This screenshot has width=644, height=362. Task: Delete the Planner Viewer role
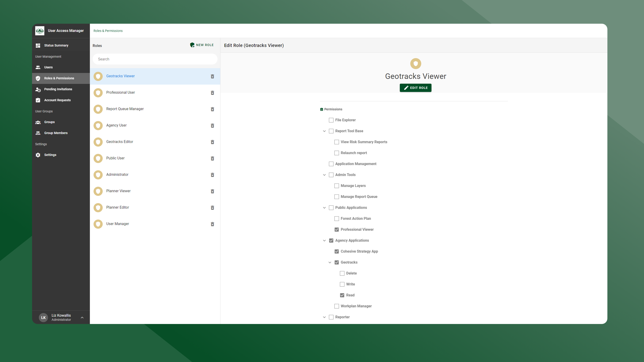pos(212,192)
